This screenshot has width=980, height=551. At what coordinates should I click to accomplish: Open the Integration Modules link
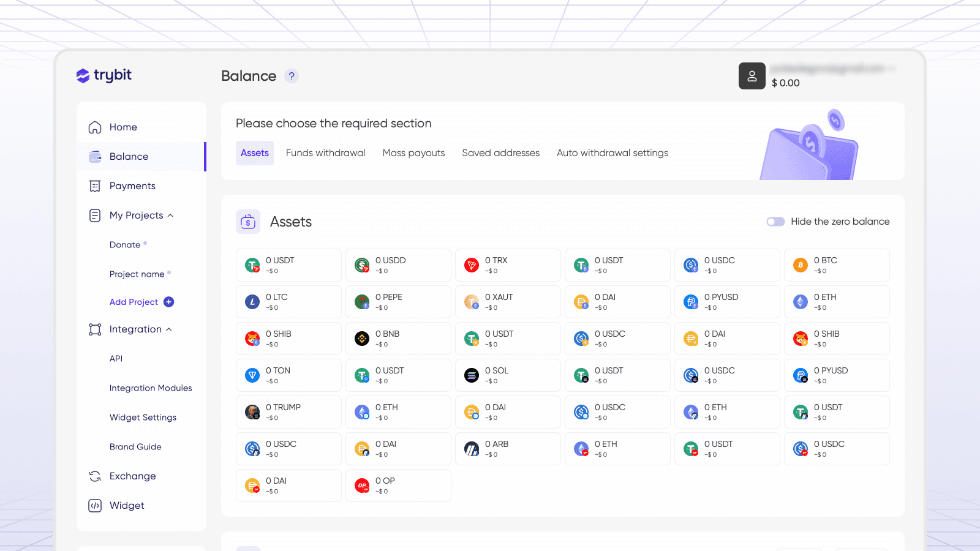[151, 388]
